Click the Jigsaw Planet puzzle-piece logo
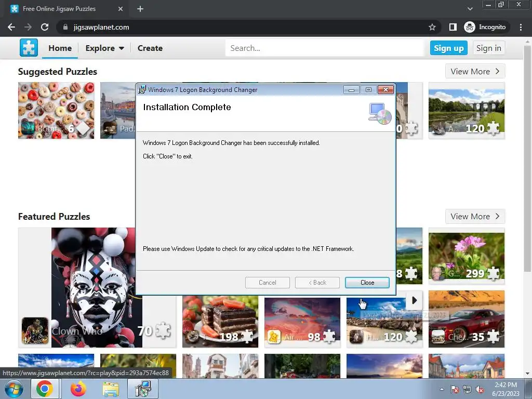This screenshot has width=532, height=399. (29, 48)
